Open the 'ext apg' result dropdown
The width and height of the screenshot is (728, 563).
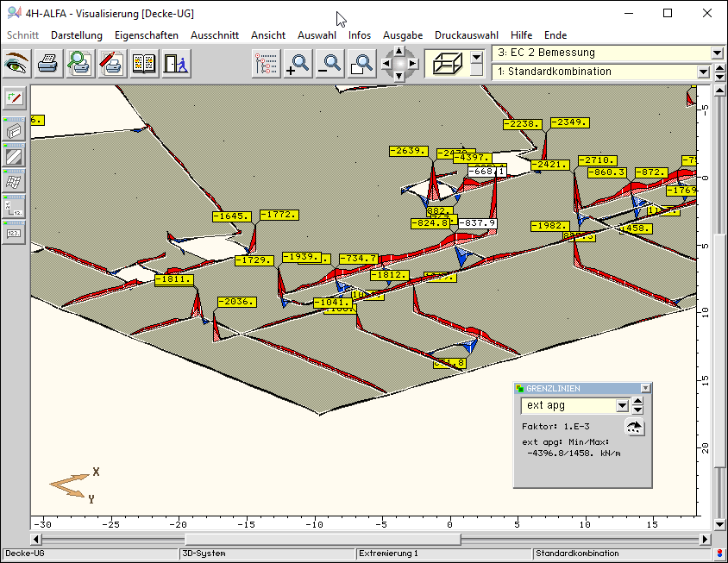621,406
